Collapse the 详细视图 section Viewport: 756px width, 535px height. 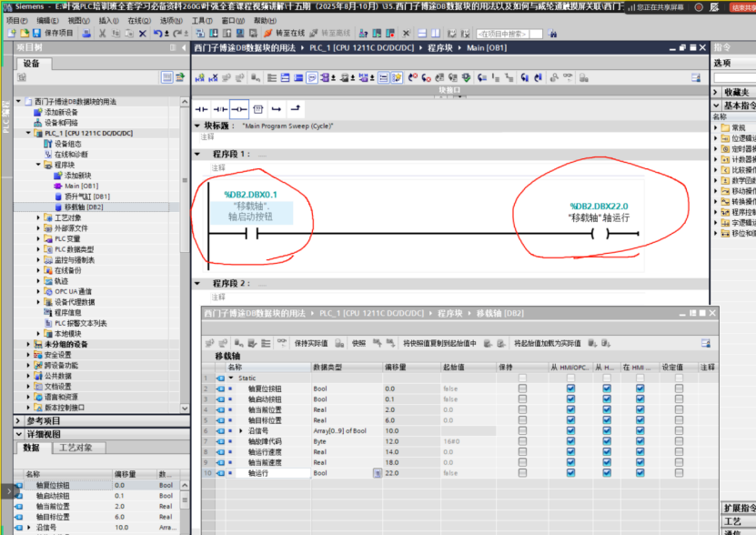[x=18, y=434]
